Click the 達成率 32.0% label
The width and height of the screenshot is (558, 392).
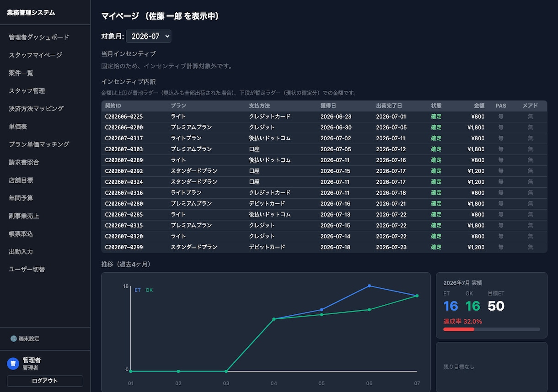tap(462, 321)
